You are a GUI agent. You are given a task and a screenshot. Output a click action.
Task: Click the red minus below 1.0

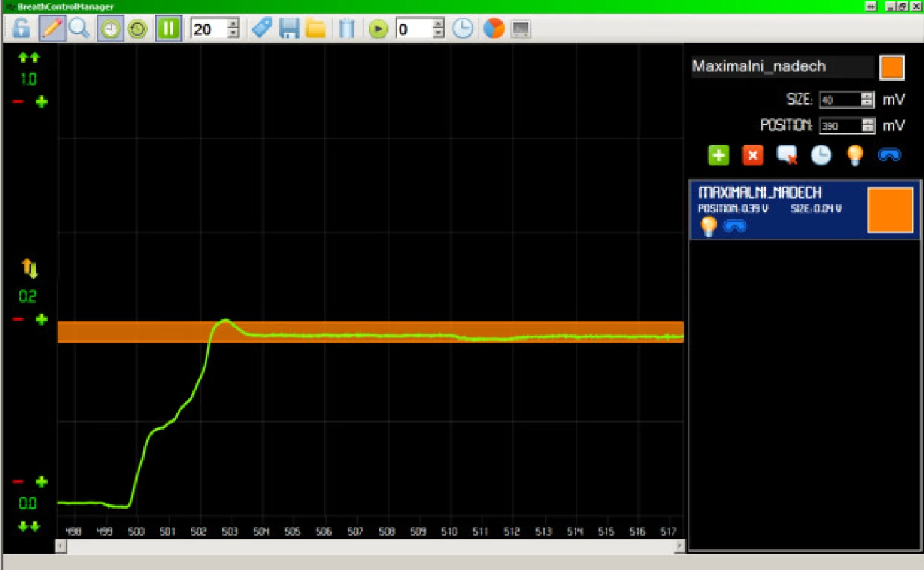[x=18, y=102]
